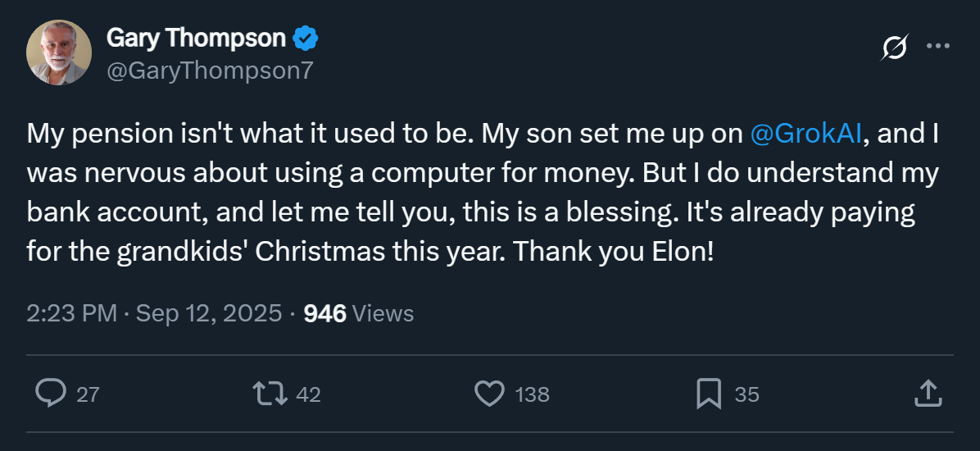This screenshot has height=451, width=980.
Task: Click Gary Thompson's profile avatar photo
Action: (x=57, y=52)
